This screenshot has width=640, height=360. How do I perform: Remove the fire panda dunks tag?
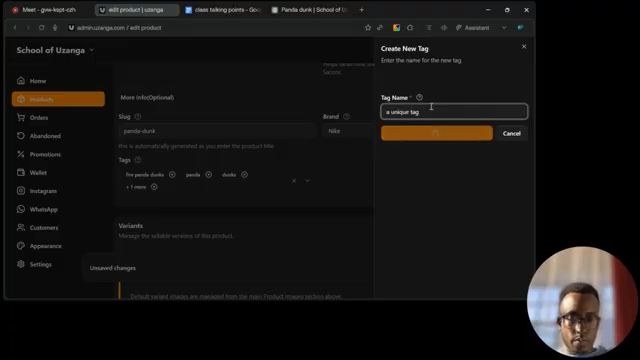coord(172,175)
